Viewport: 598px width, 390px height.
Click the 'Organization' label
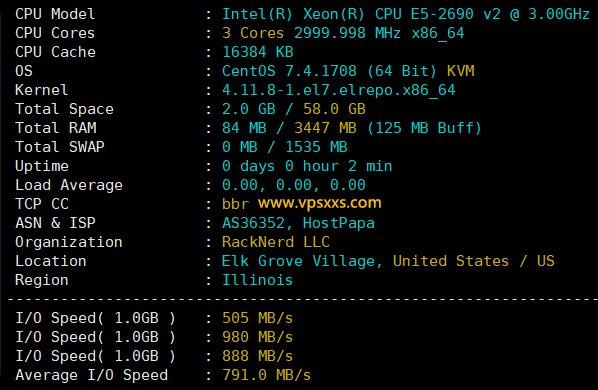pyautogui.click(x=69, y=242)
